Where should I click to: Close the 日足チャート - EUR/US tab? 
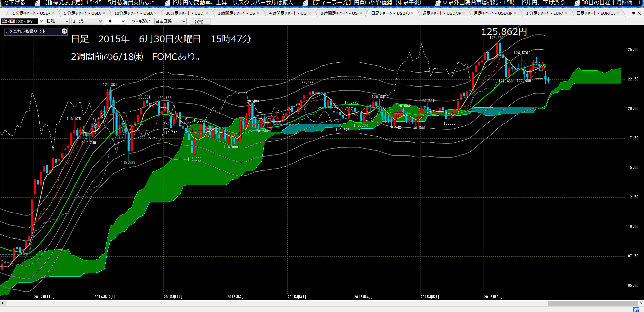click(617, 13)
